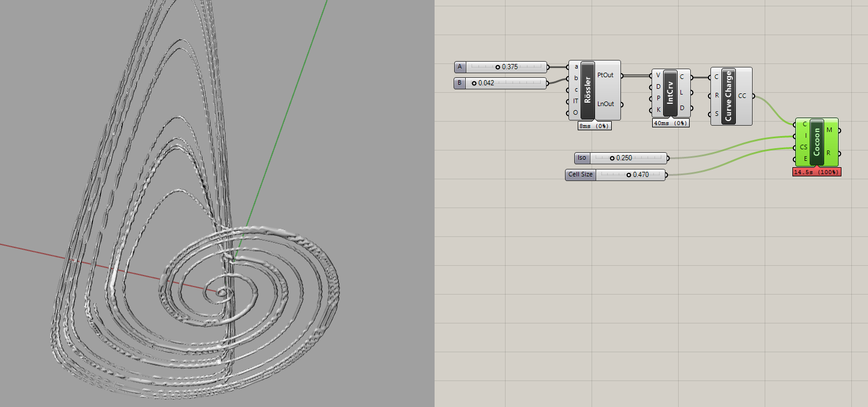Click the 8ms (0%) profiler tag under Rössler
This screenshot has height=407, width=868.
click(x=594, y=126)
